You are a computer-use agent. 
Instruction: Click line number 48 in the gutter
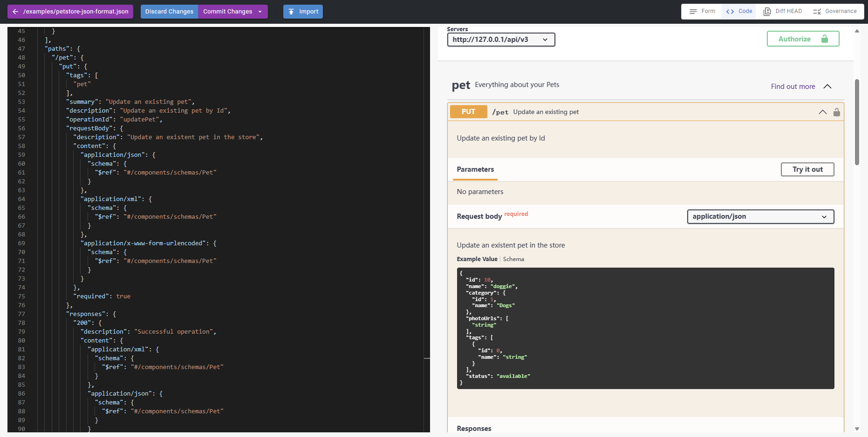coord(21,58)
